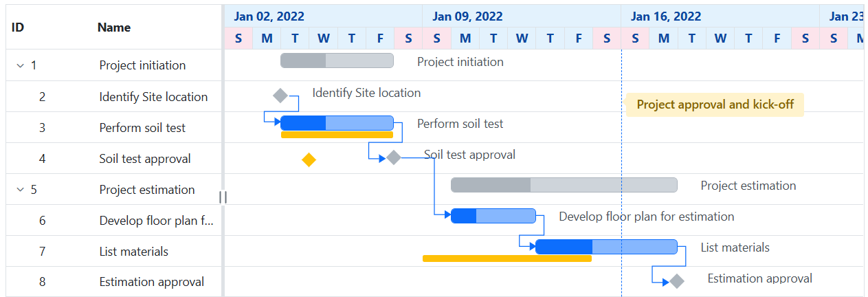The image size is (868, 297).
Task: Click the Develop floor plan for estimation chart label
Action: (x=646, y=217)
